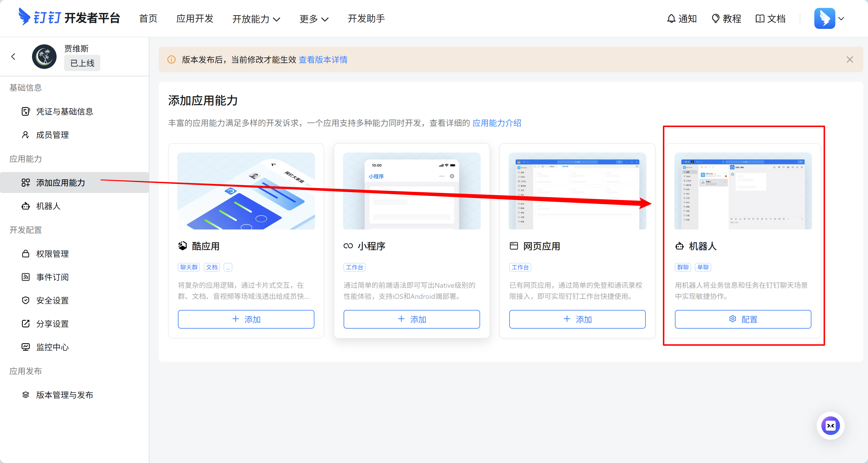Close the version notice banner
Viewport: 868px width, 463px height.
click(849, 59)
